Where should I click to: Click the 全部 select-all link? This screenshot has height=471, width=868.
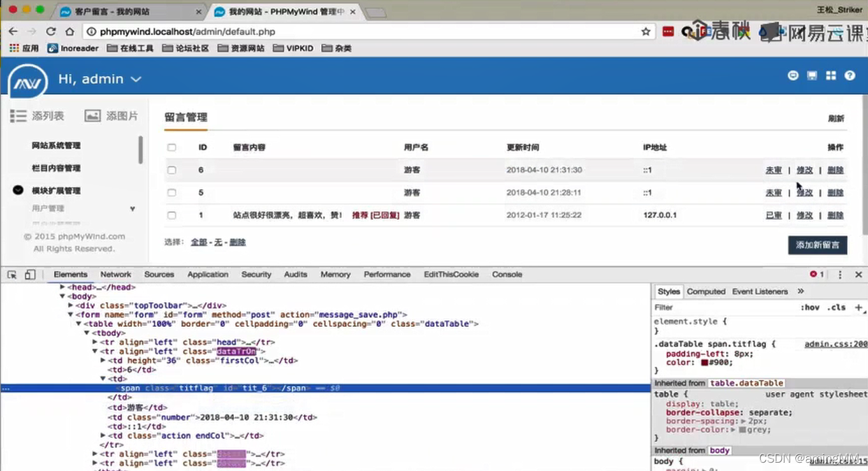pyautogui.click(x=199, y=242)
